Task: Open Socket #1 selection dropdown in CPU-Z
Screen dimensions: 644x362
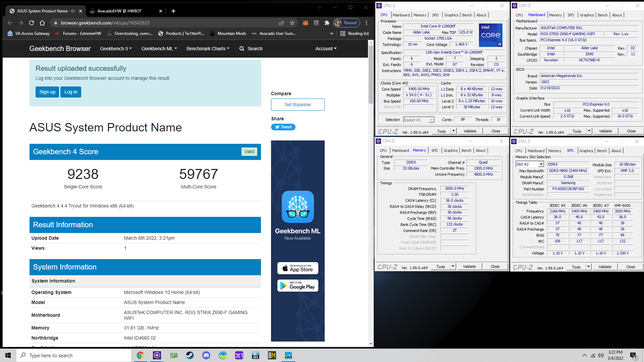Action: pos(419,120)
